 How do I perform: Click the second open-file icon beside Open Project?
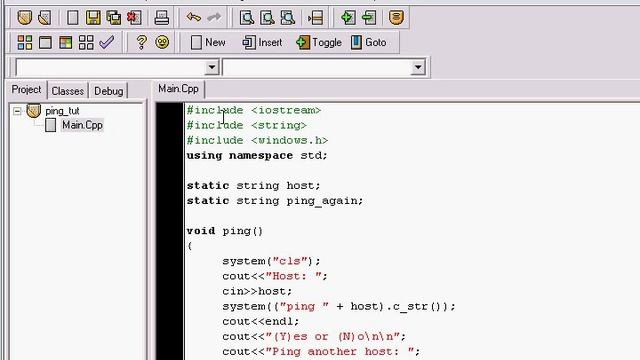pyautogui.click(x=44, y=18)
